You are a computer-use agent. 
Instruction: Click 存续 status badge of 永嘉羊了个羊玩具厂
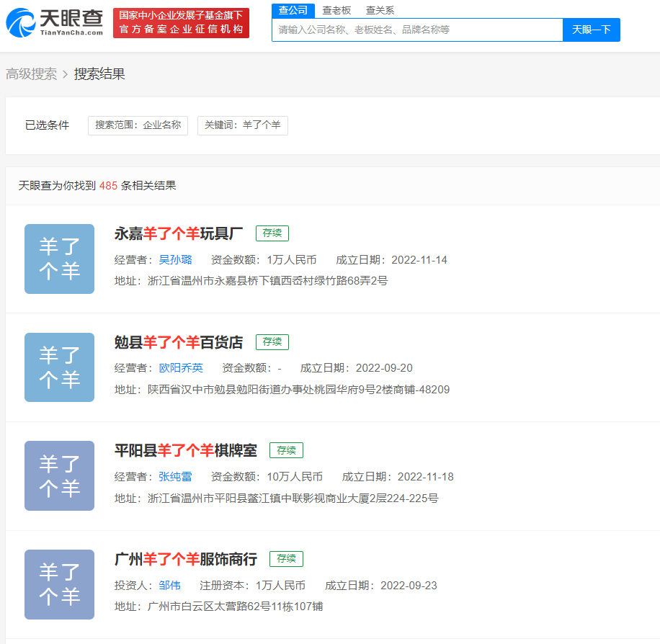click(272, 233)
